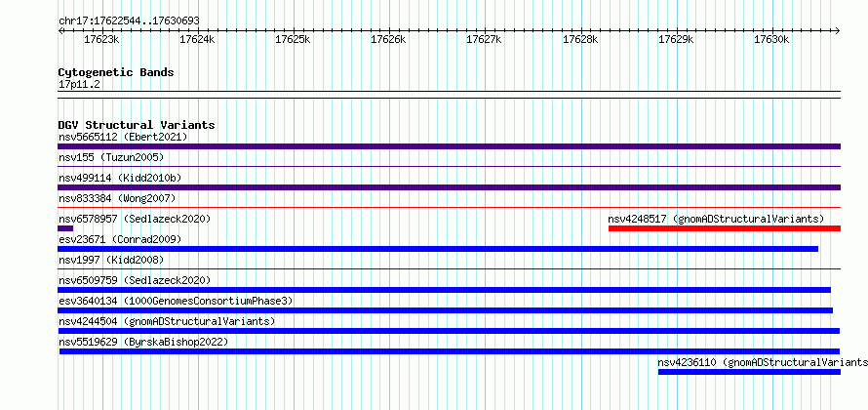This screenshot has width=868, height=410.
Task: Click the blue bar of esv23671
Action: pyautogui.click(x=438, y=249)
